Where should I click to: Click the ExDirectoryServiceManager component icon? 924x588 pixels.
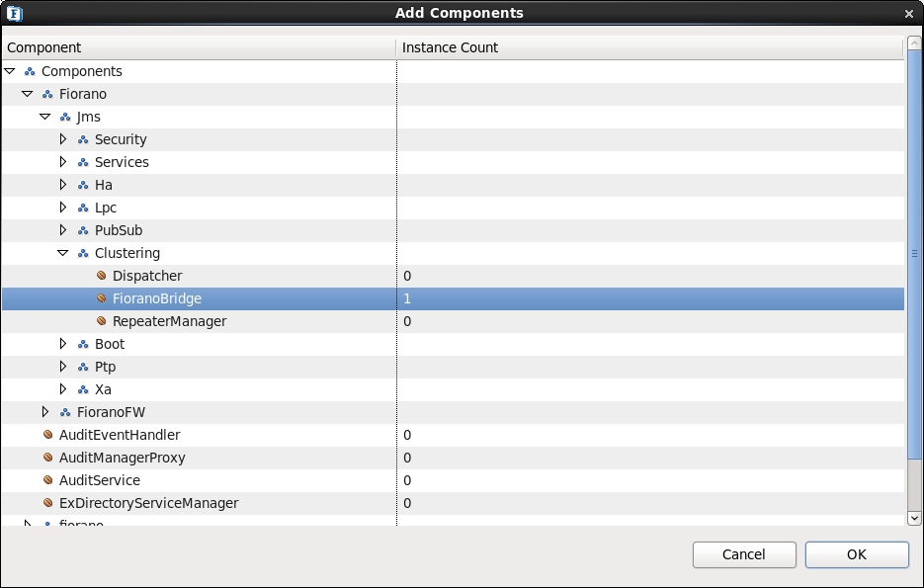tap(48, 503)
